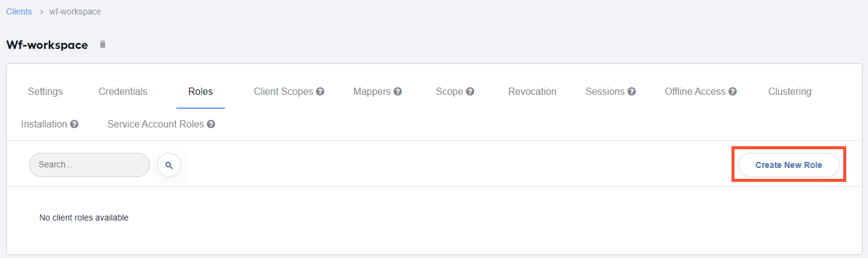Click help icon next to Offline Access
Viewport: 868px width, 258px height.
point(733,92)
